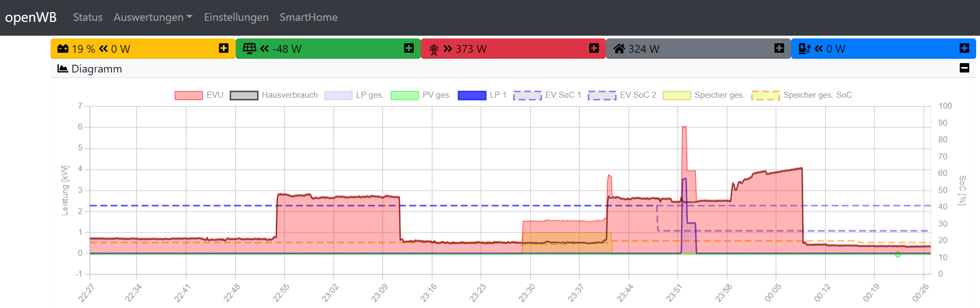Click the 324 W house consumption value
980x308 pixels.
[x=644, y=49]
